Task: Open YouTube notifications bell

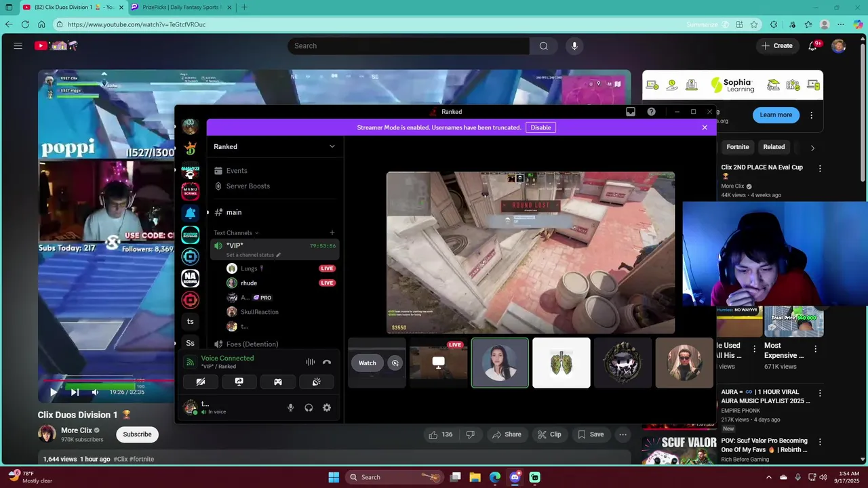Action: click(x=813, y=45)
